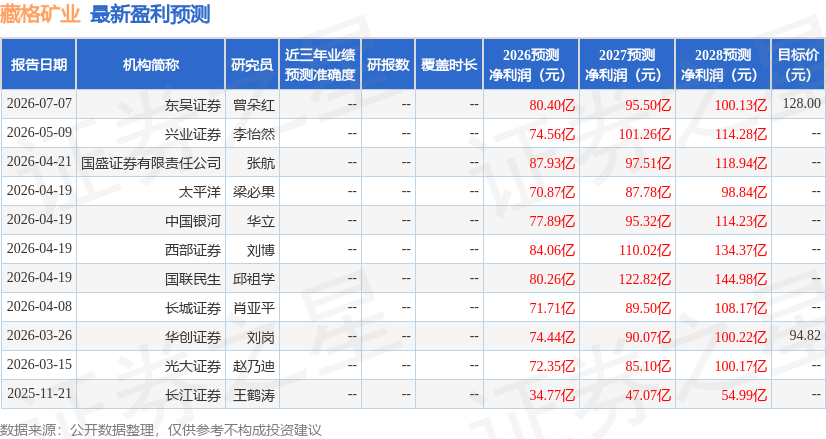Open the 长江证券 row by 王鹤涛

(193, 395)
